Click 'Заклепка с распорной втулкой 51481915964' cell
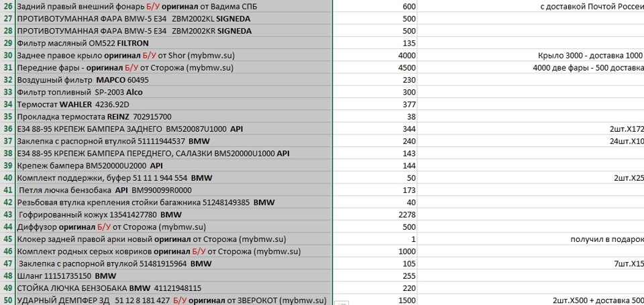The height and width of the screenshot is (305, 644). pos(174,263)
